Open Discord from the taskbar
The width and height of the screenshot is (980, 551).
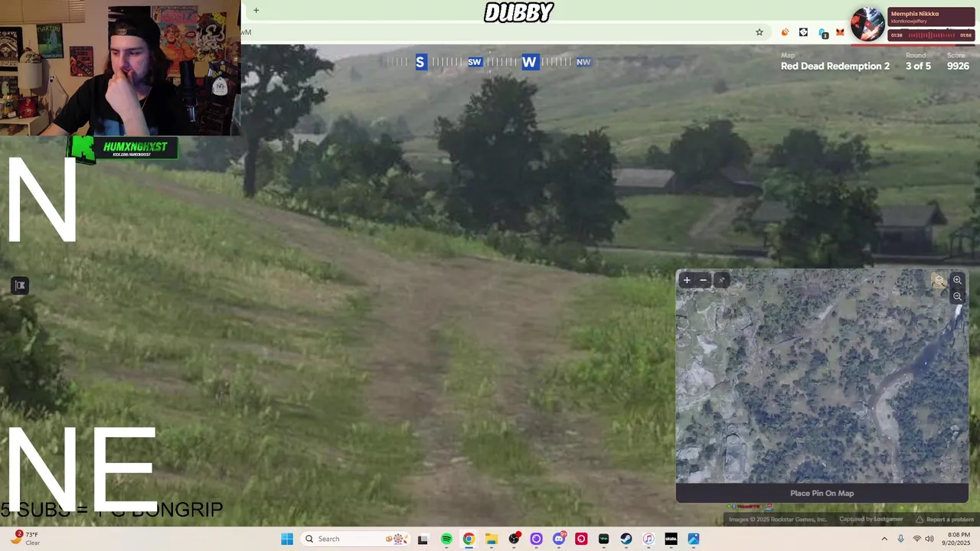(559, 539)
